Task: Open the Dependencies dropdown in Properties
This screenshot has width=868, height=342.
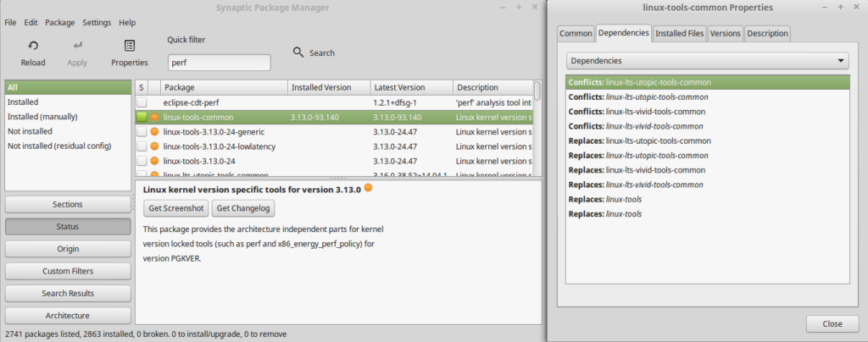Action: pos(708,61)
